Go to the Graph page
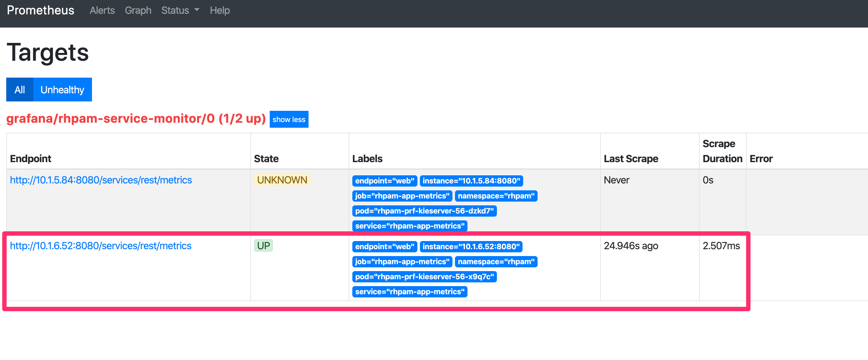The height and width of the screenshot is (360, 868). coord(138,10)
